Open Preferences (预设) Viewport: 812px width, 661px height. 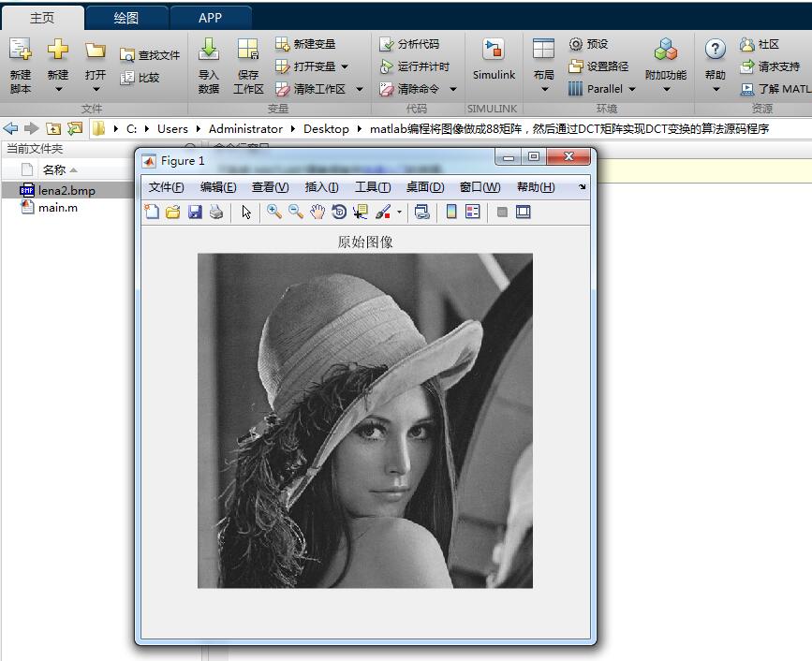(588, 44)
